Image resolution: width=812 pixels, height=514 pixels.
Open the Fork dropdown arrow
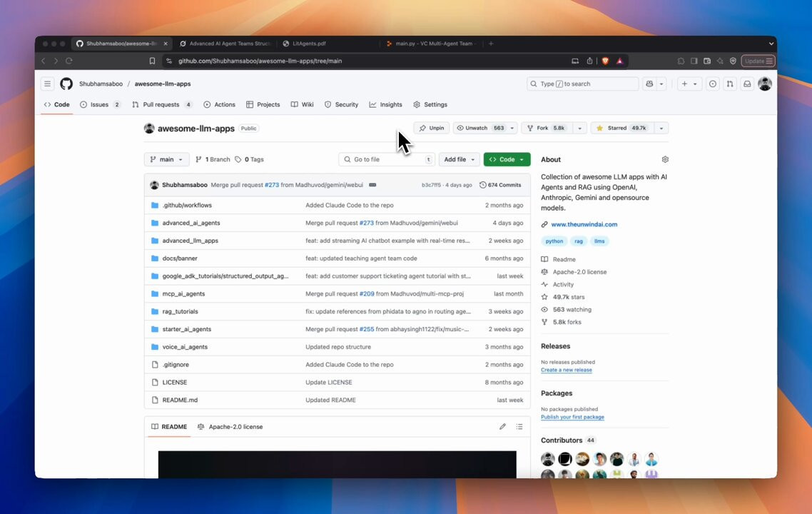(x=579, y=128)
